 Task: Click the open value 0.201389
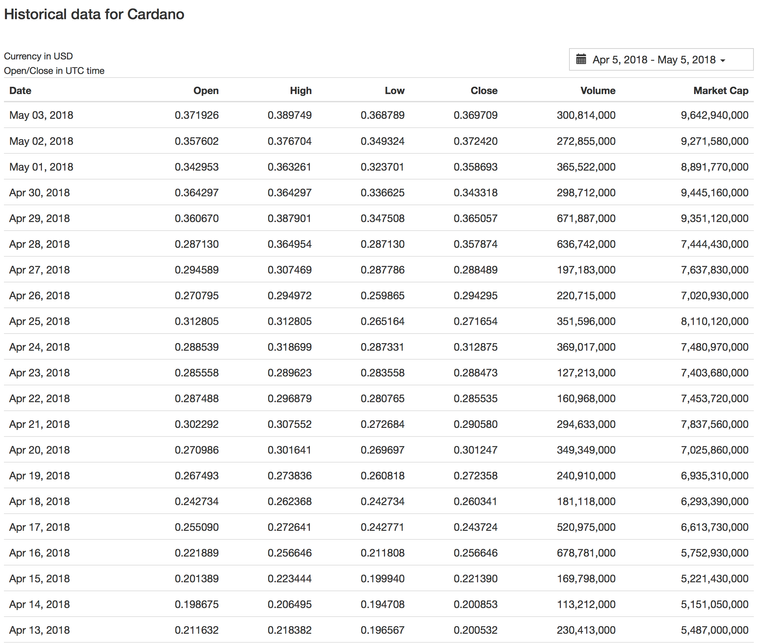pyautogui.click(x=196, y=579)
